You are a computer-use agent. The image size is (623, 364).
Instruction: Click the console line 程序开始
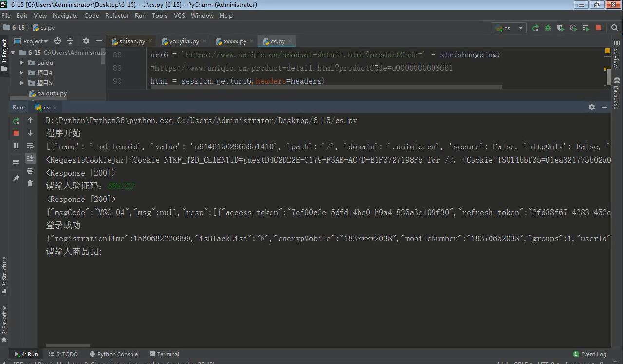(63, 133)
